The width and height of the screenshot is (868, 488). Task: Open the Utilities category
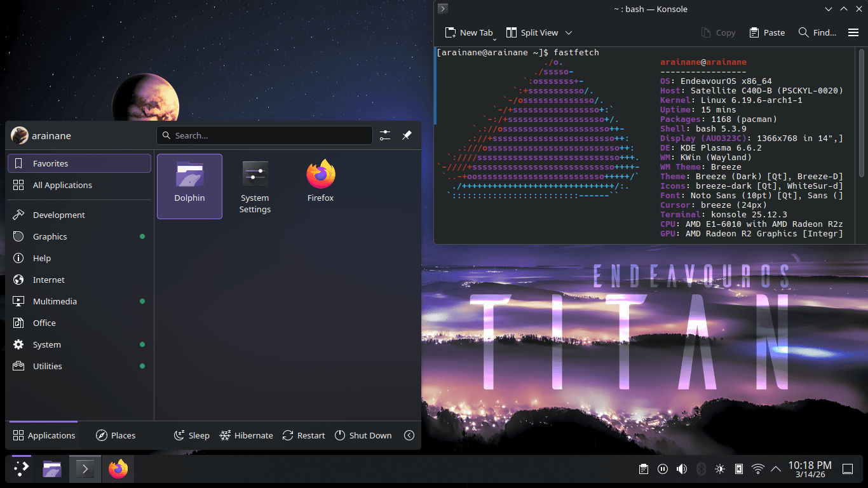[x=79, y=366]
